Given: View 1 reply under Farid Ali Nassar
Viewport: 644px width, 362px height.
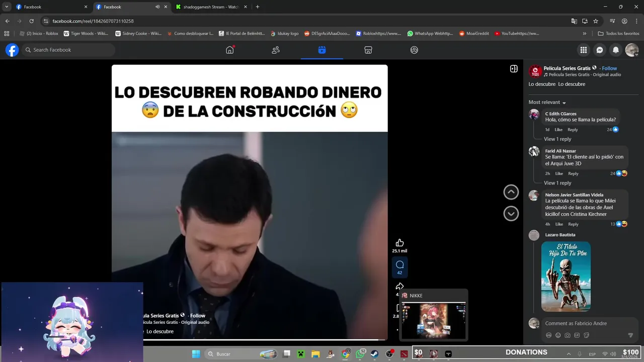Looking at the screenshot, I should click(557, 183).
